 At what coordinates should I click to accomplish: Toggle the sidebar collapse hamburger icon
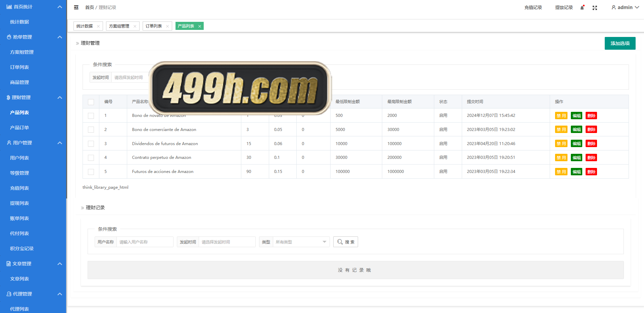pos(76,7)
